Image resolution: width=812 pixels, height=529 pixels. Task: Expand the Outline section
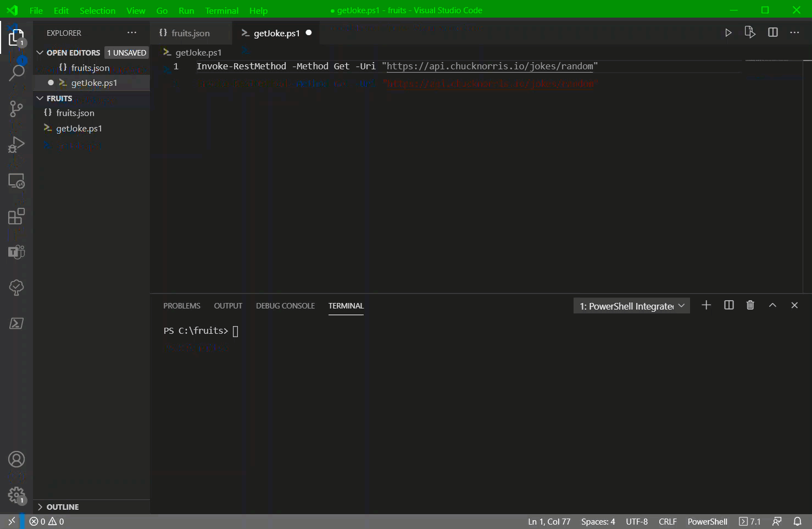coord(40,507)
